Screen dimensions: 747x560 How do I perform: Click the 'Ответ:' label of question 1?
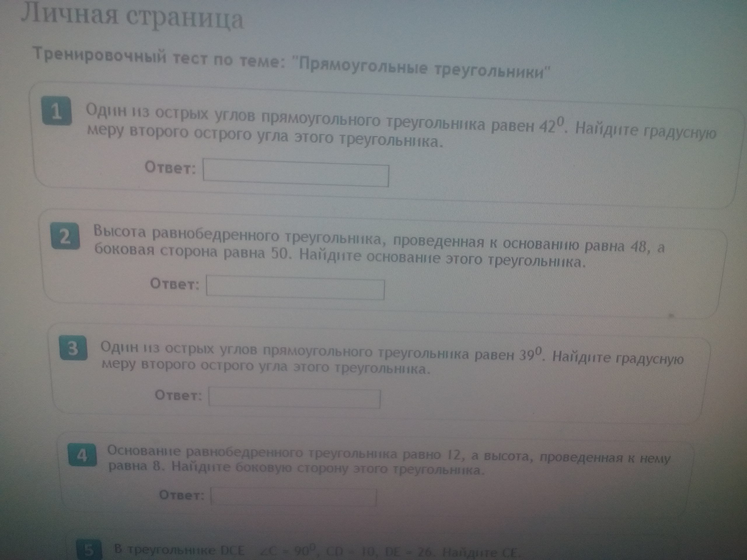tap(170, 167)
